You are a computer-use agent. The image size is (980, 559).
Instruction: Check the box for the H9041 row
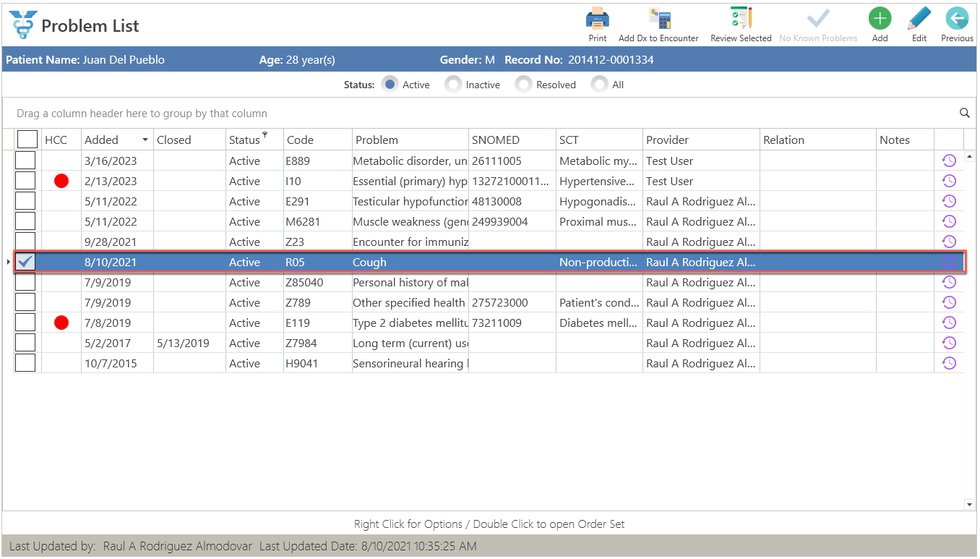[25, 363]
